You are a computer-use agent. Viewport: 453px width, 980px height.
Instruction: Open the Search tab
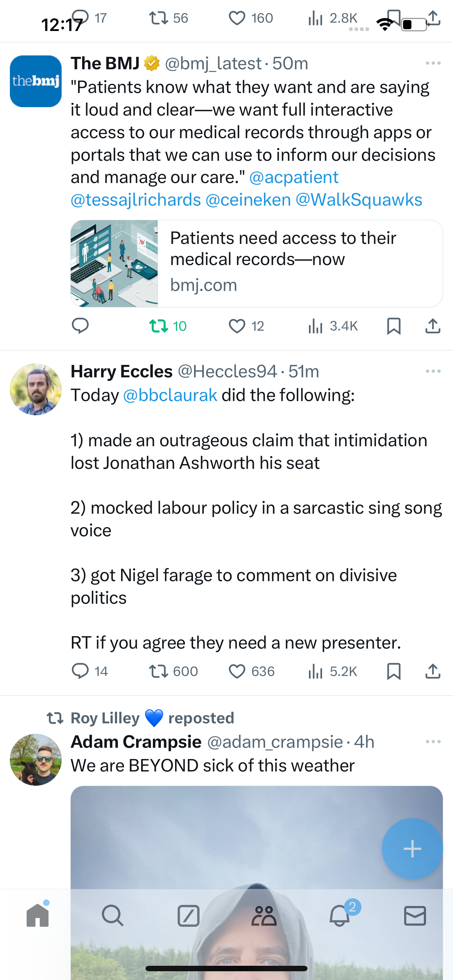coord(113,915)
